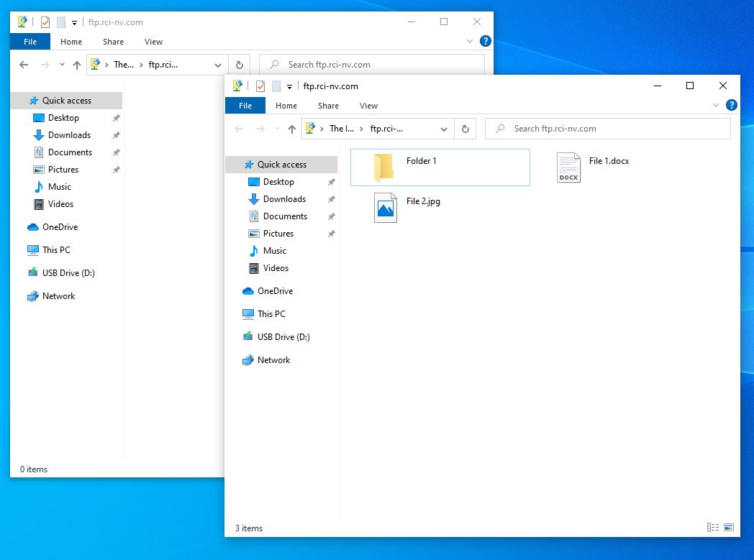Viewport: 754px width, 560px height.
Task: Open the View ribbon tab in back window
Action: coord(154,42)
